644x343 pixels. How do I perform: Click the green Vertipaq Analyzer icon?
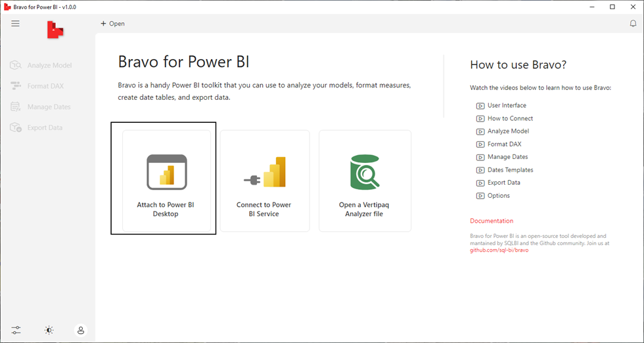(x=365, y=171)
